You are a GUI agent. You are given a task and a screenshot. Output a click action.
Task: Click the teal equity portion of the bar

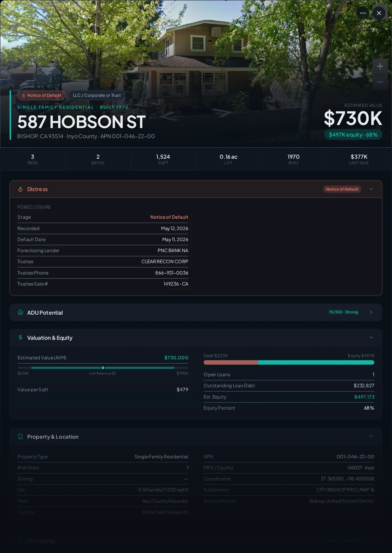(316, 363)
